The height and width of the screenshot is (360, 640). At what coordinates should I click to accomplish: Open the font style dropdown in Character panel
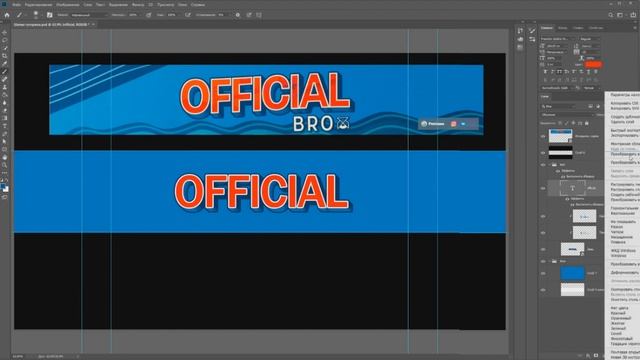click(589, 39)
